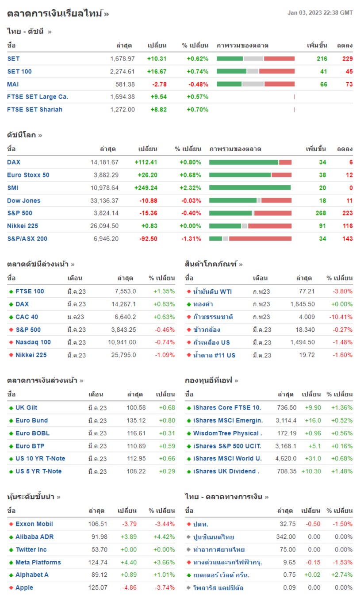Open the ตลาดการเงินล่วงหน้า section header

click(45, 380)
